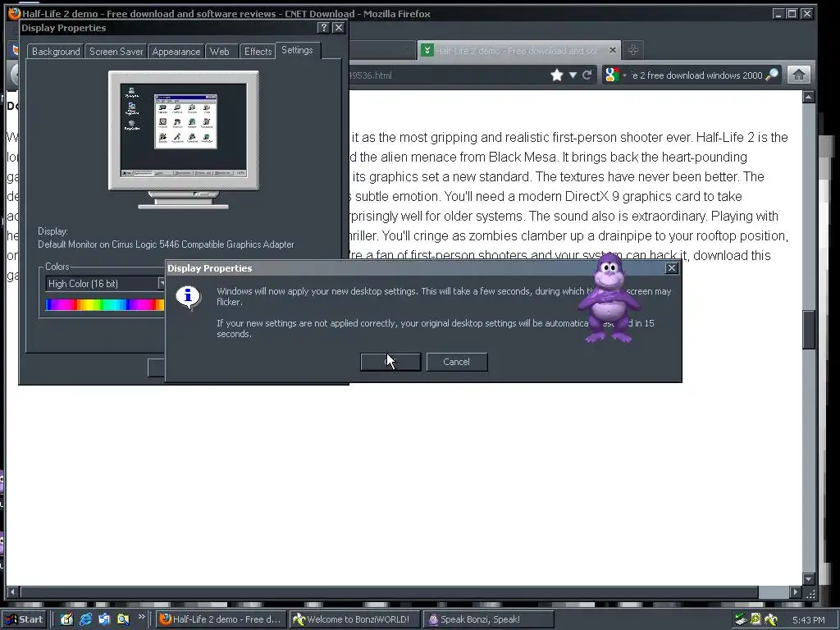Image resolution: width=840 pixels, height=630 pixels.
Task: Launch Outlook Express from Quick Launch
Action: (x=104, y=619)
